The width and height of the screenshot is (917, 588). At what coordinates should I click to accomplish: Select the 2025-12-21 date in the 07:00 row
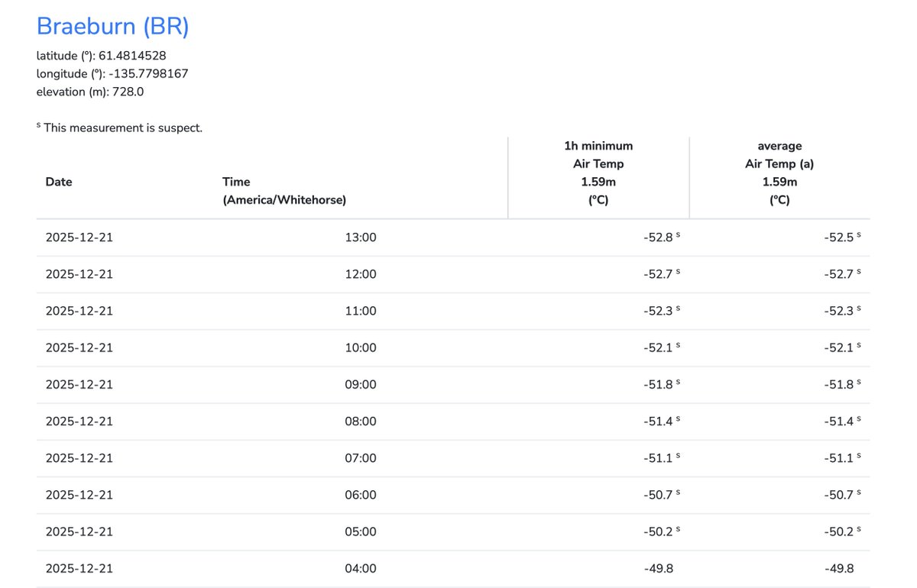click(79, 458)
